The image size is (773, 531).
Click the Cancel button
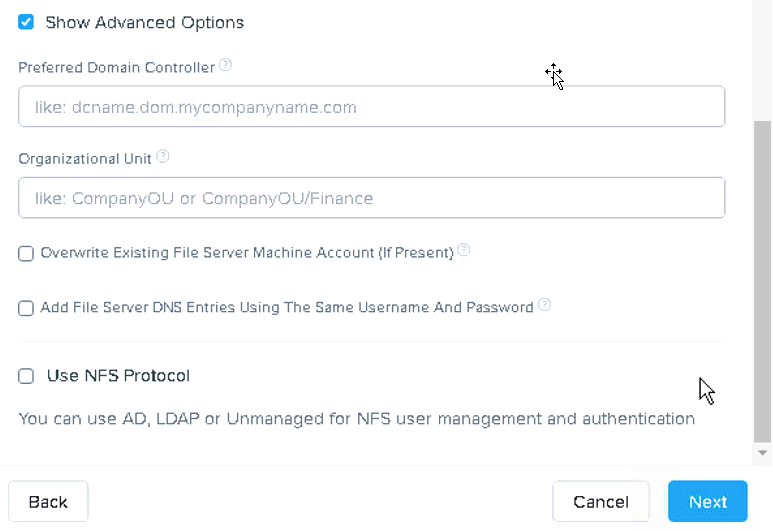[601, 501]
